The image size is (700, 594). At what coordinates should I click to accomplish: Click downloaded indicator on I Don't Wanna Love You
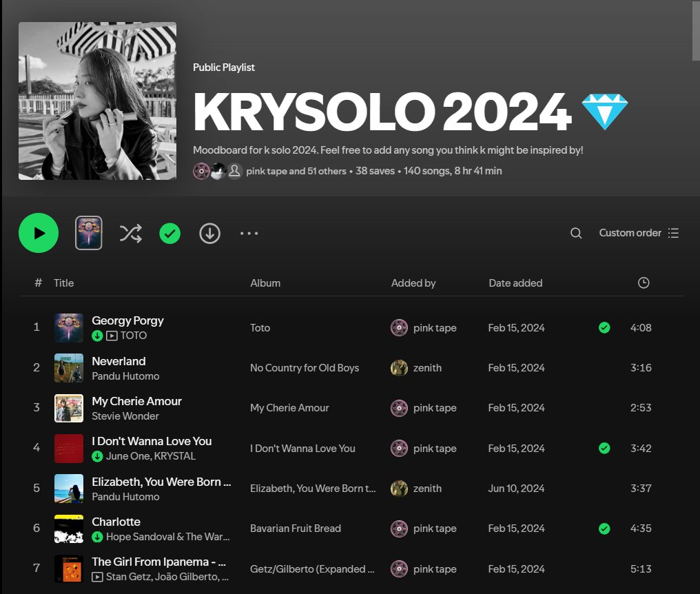97,456
